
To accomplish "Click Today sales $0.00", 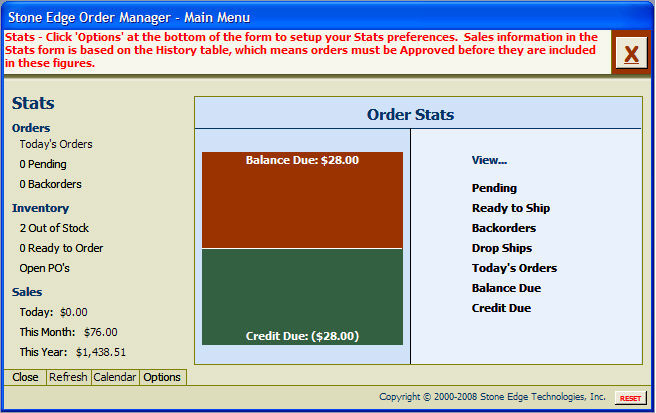I will [x=54, y=312].
